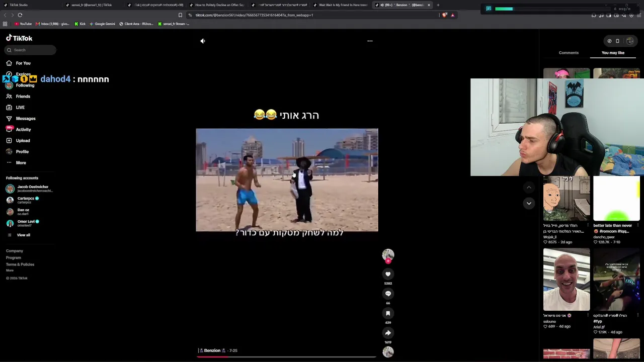Follow the creator with the plus badge

point(388,261)
